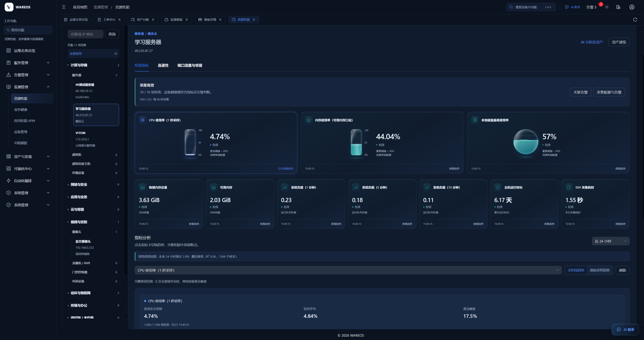Click the 采集配置与告警 button
This screenshot has width=644, height=340.
(609, 92)
